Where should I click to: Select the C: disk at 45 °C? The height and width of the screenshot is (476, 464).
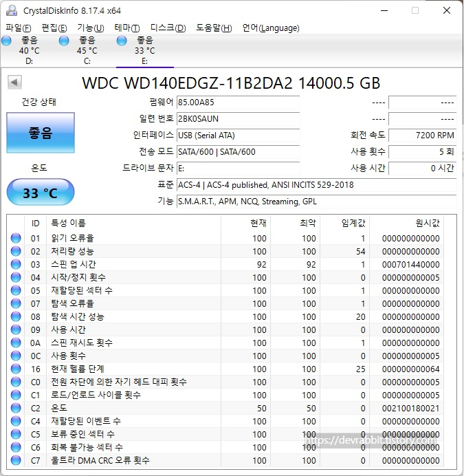pyautogui.click(x=87, y=50)
